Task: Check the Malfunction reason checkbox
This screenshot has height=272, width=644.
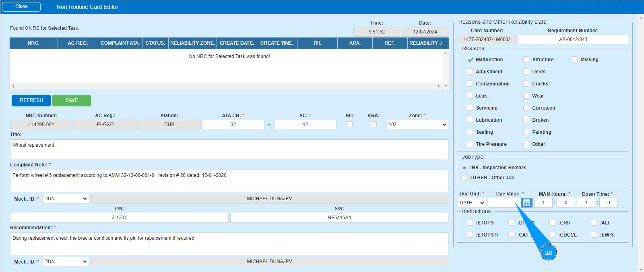Action: pos(470,60)
